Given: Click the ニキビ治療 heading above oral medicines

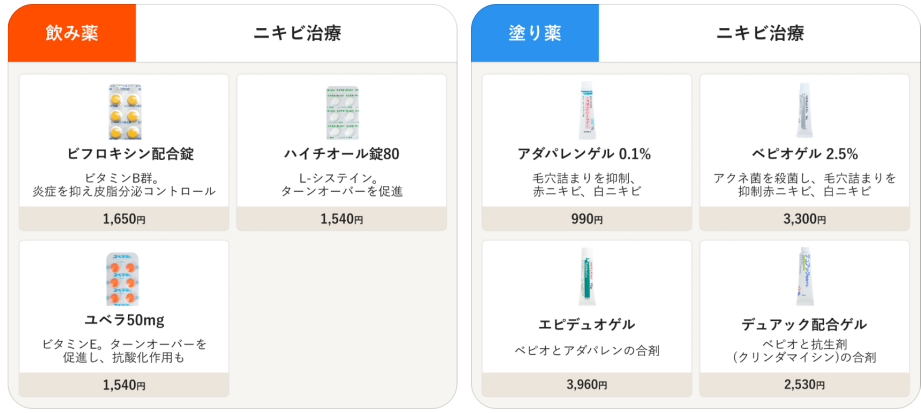Looking at the screenshot, I should point(297,33).
